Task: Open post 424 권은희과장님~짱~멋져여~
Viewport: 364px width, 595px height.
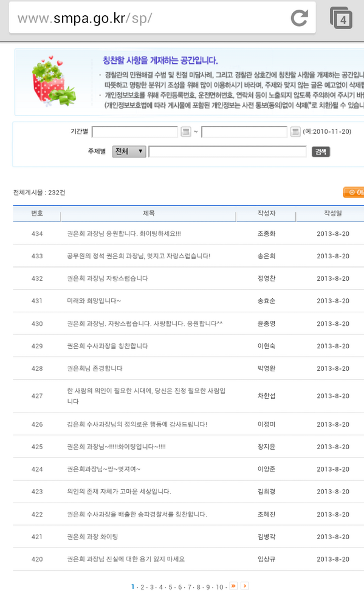Action: click(104, 469)
